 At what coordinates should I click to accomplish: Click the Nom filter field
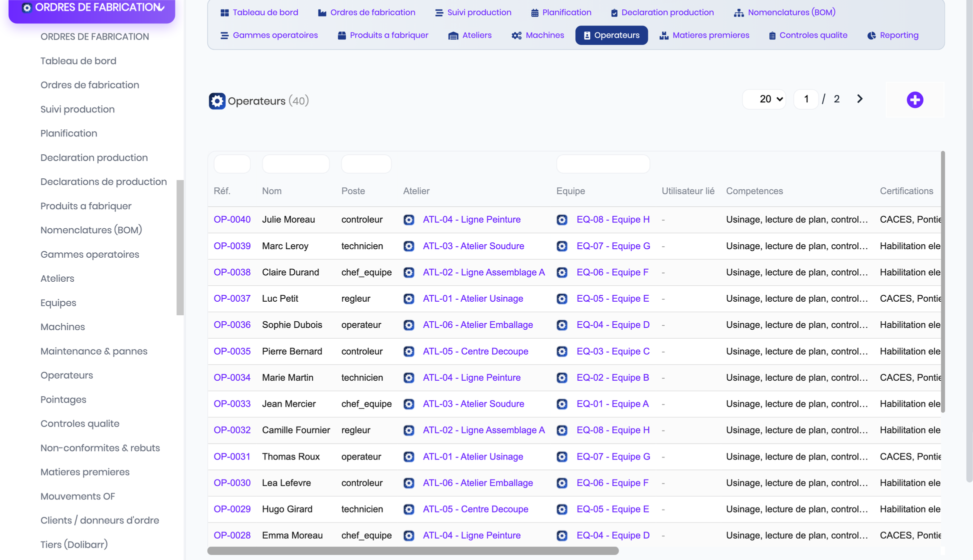pos(295,164)
